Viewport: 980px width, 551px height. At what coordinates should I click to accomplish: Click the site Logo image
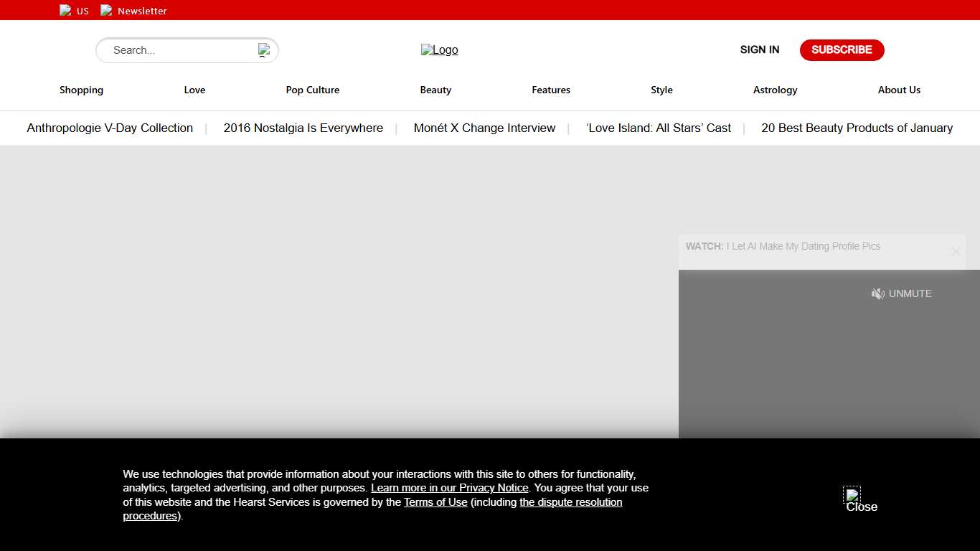pos(439,50)
